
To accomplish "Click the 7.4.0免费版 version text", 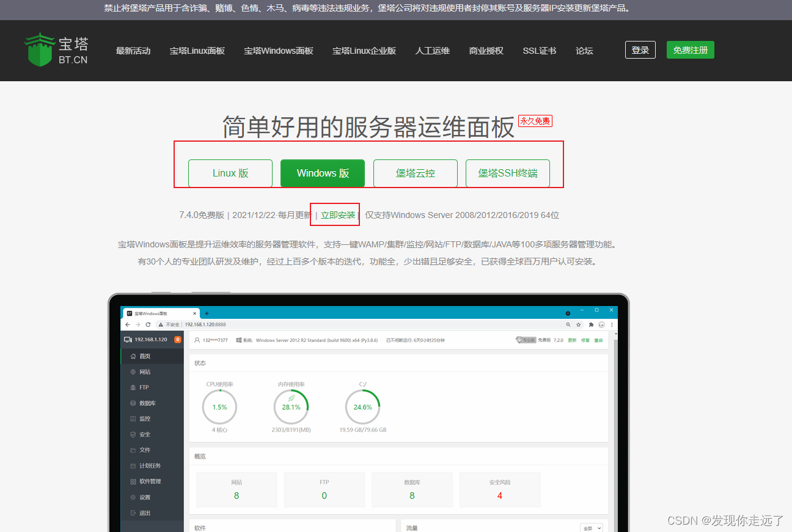I will click(x=202, y=215).
